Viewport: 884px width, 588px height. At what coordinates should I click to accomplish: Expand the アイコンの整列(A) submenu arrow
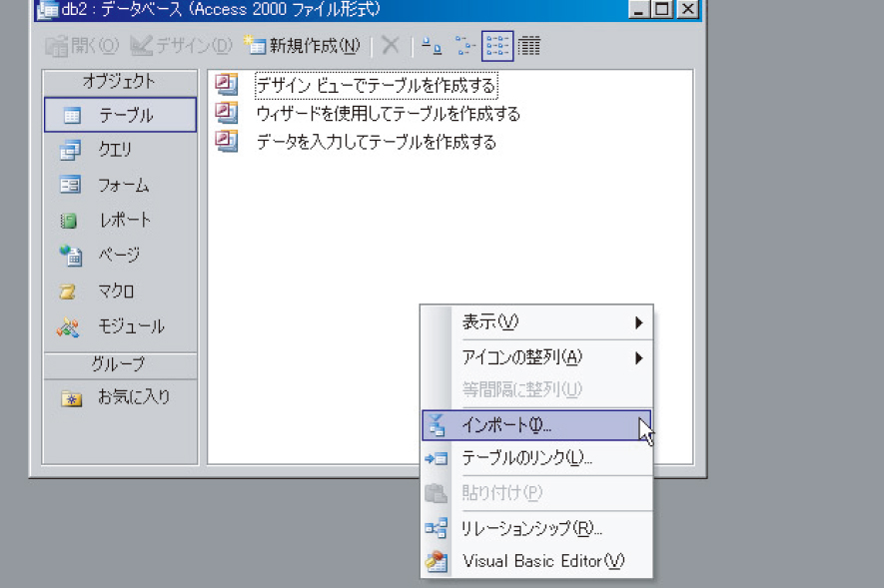(x=638, y=358)
